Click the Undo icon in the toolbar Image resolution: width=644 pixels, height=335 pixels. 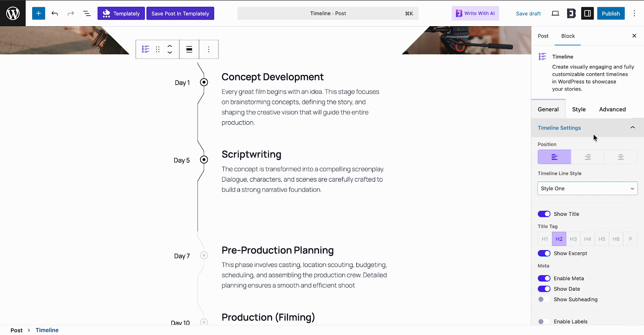coord(55,13)
